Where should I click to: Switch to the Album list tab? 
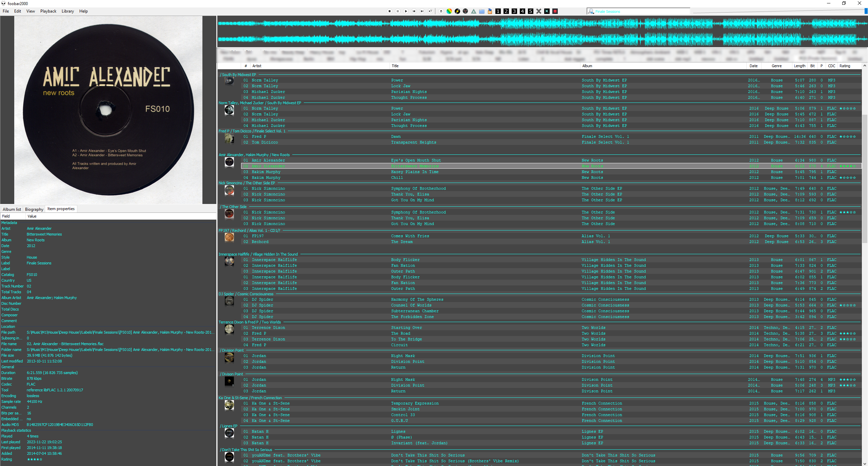pyautogui.click(x=12, y=209)
